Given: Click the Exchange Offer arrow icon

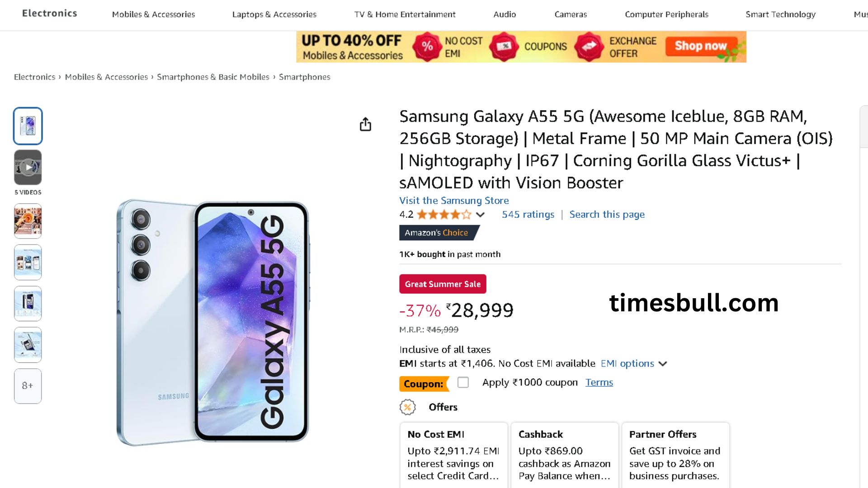Looking at the screenshot, I should [589, 46].
